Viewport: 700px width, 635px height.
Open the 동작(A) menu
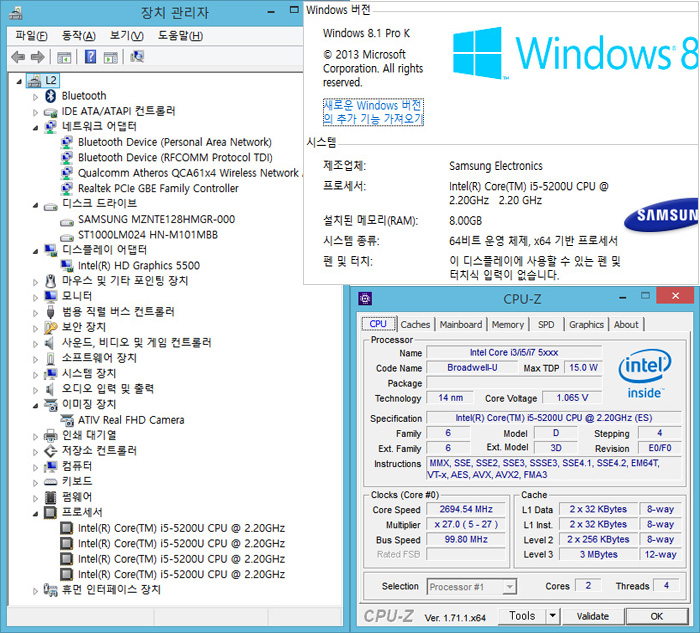(79, 36)
